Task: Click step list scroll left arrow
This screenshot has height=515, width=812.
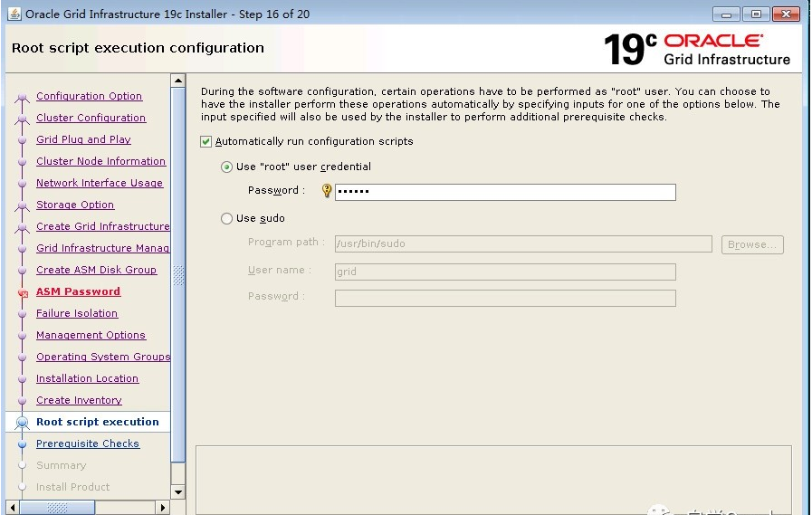Action: 13,507
